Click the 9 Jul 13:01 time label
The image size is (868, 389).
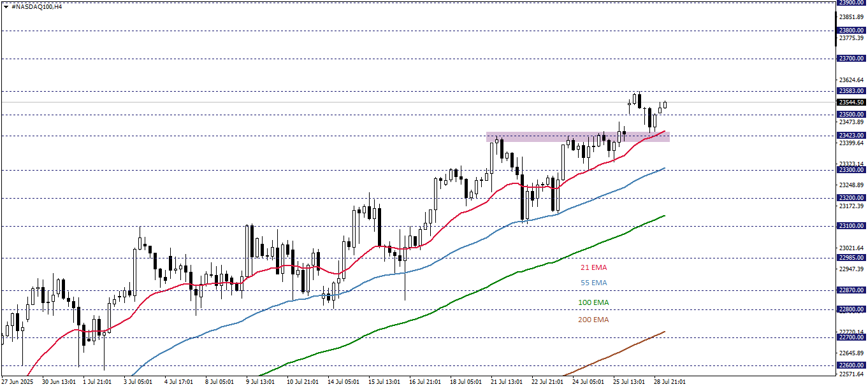pos(260,383)
